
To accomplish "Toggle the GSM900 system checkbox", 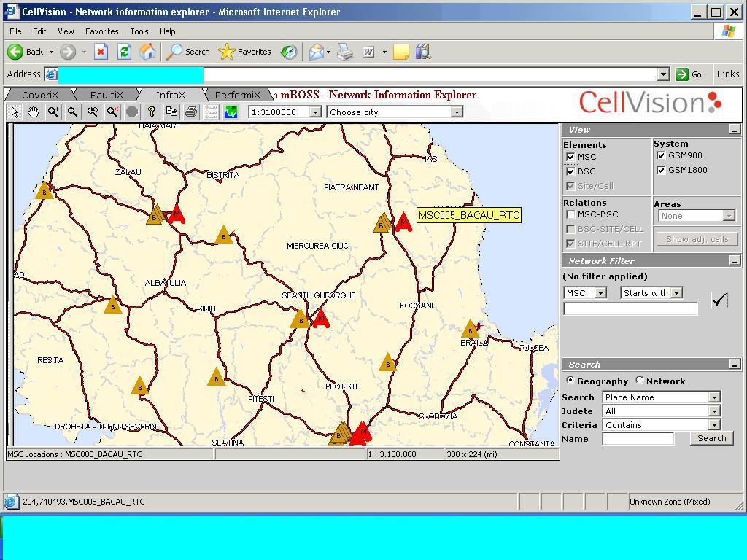I will point(661,155).
